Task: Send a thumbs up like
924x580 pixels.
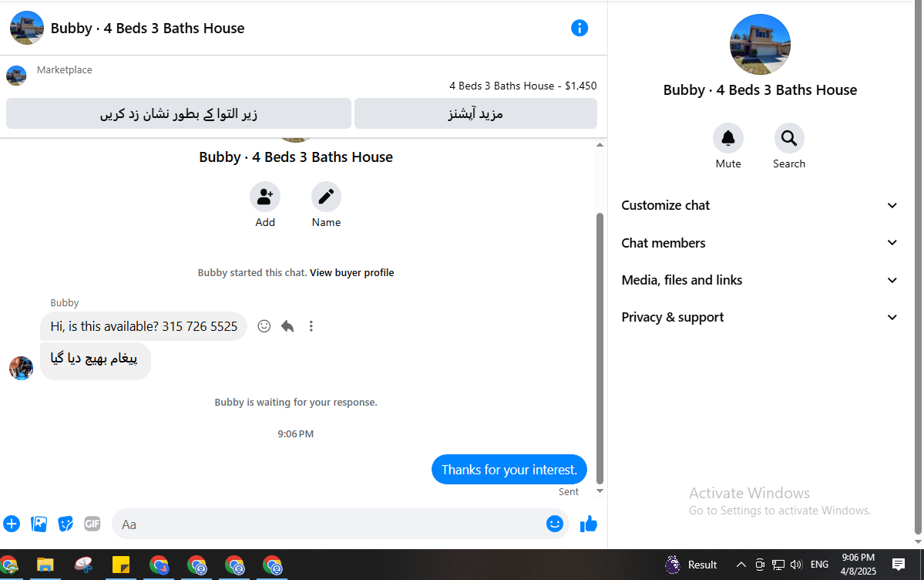Action: tap(588, 524)
